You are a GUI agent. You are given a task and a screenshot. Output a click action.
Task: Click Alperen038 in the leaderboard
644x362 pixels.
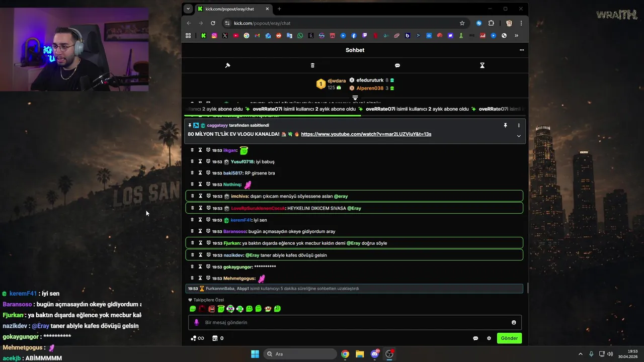coord(370,88)
